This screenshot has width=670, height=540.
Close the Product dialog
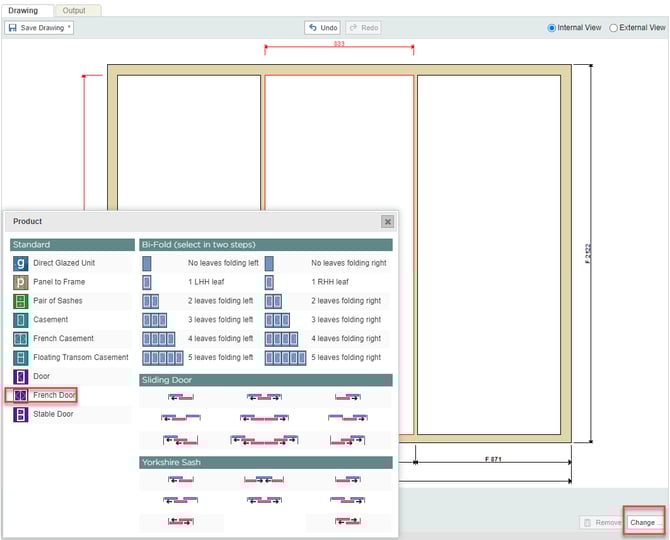coord(387,222)
